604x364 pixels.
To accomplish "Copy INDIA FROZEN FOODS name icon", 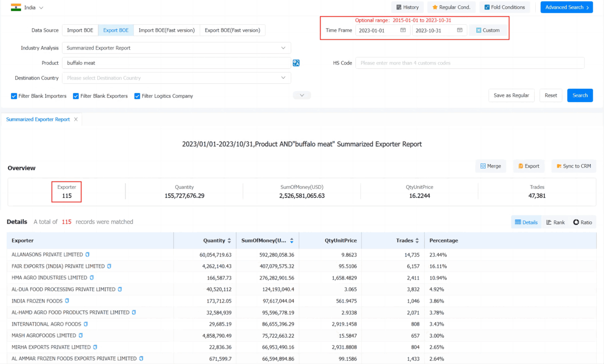I will coord(67,301).
